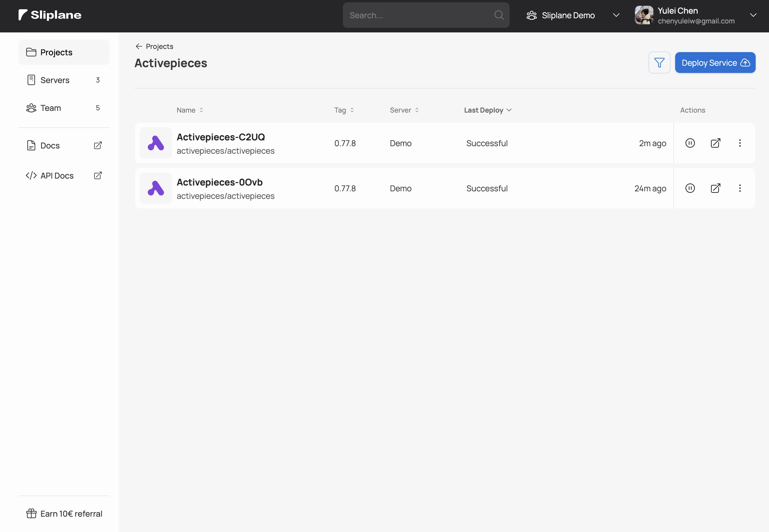Click inside the search field
769x532 pixels.
(417, 15)
